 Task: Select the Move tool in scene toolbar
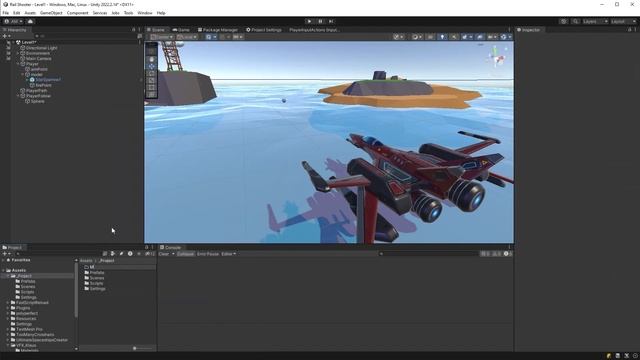(151, 66)
